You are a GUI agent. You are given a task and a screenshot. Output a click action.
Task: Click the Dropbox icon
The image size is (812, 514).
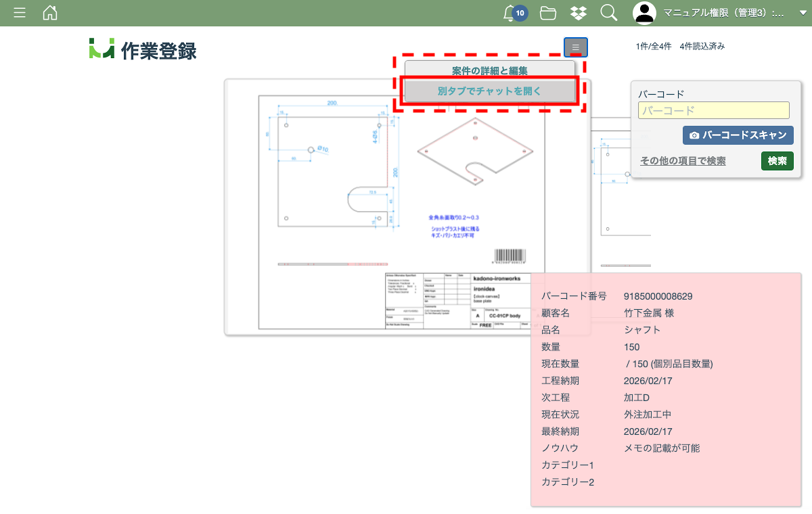click(578, 13)
